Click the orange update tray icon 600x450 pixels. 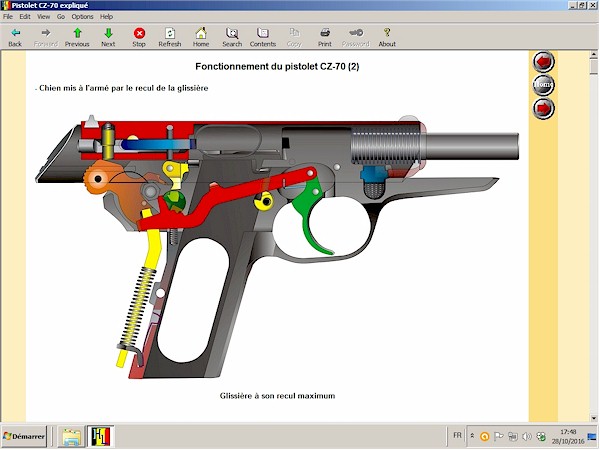[484, 436]
